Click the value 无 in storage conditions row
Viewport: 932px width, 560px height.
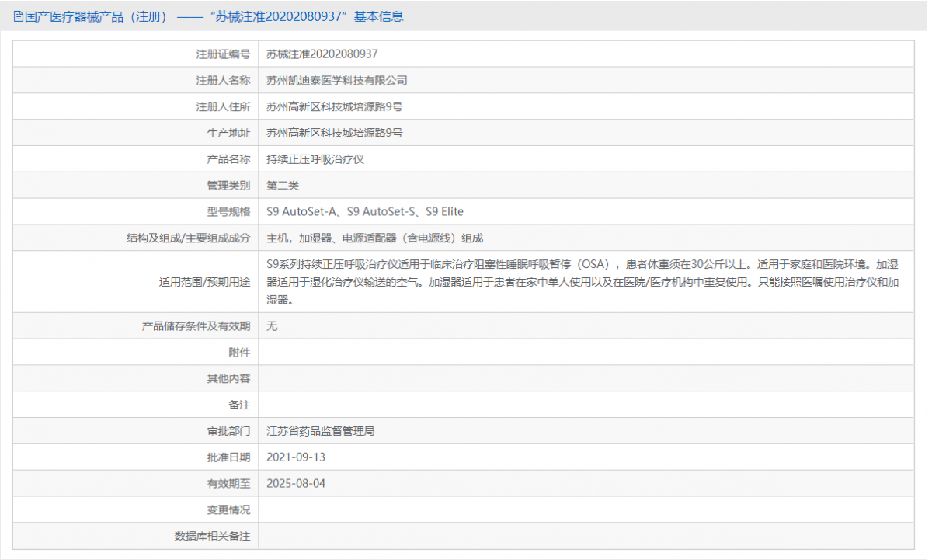coord(272,326)
